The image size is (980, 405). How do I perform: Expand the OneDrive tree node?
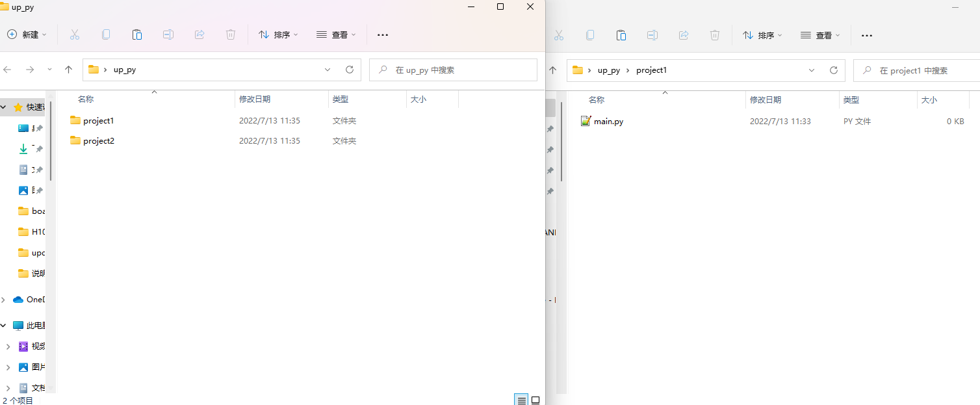pos(4,300)
